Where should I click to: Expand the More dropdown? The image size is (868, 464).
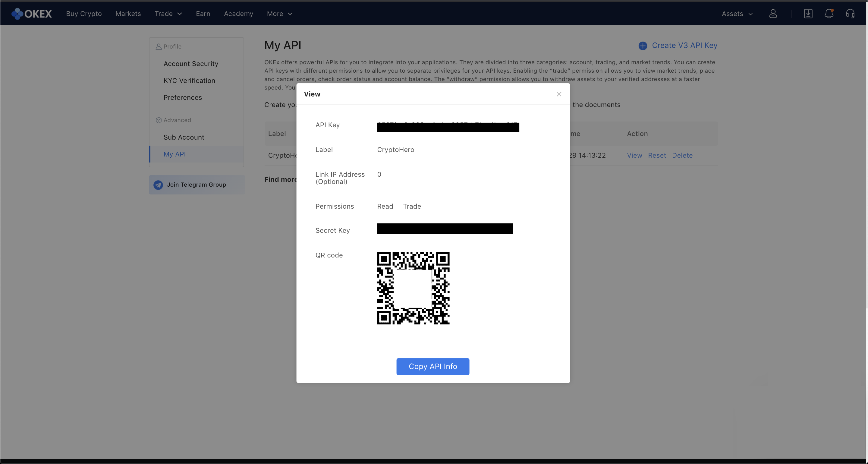coord(279,14)
